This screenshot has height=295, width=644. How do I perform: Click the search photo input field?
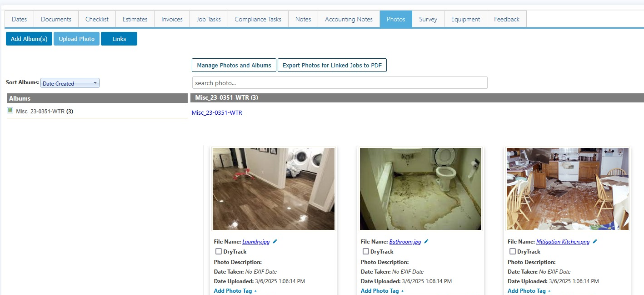[340, 83]
